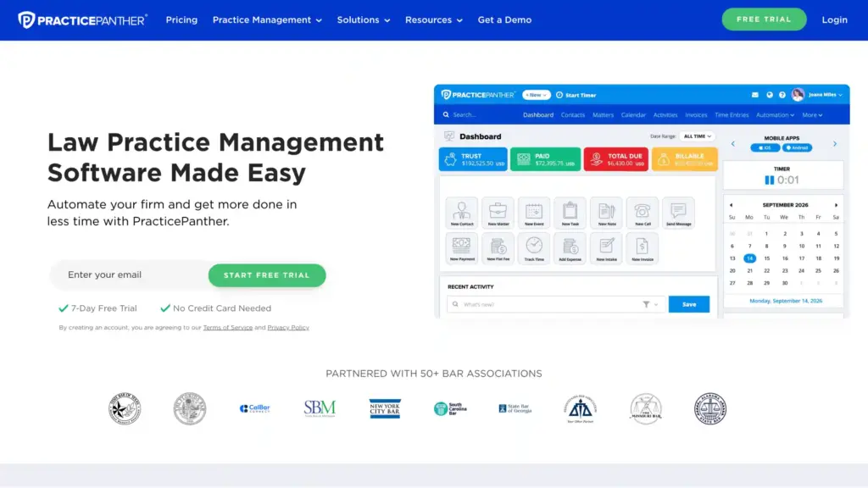Pause the timer with the pause icon
The height and width of the screenshot is (488, 868).
coord(770,180)
